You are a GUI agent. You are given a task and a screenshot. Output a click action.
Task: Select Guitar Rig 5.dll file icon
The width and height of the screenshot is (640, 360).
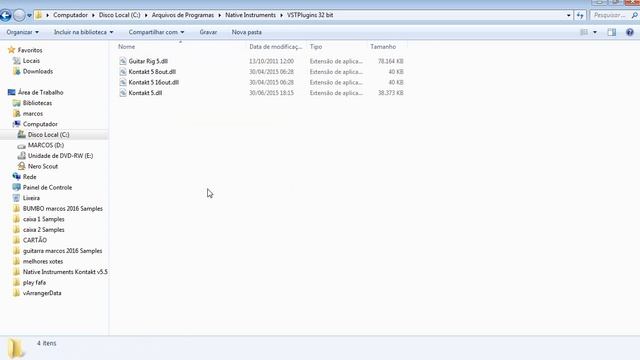[122, 61]
